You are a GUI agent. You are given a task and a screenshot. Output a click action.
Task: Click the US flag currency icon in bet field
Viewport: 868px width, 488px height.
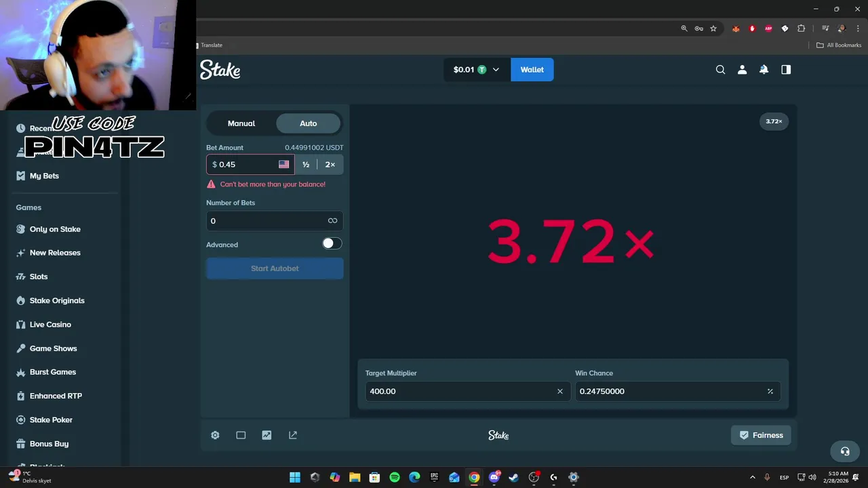[x=283, y=165]
